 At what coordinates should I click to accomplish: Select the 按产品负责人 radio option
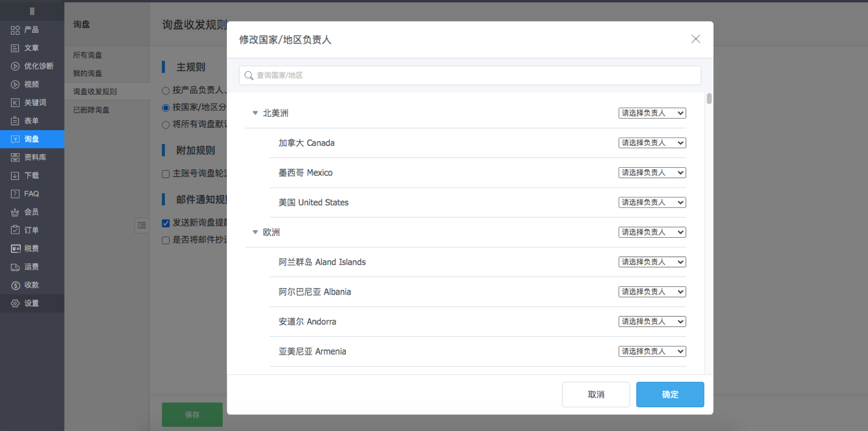click(x=166, y=90)
